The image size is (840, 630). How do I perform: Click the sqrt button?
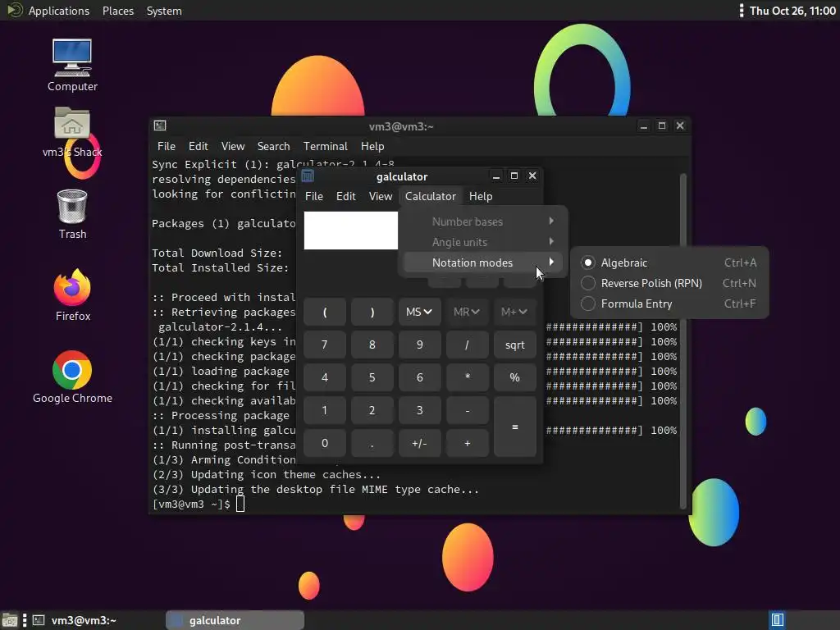pos(515,345)
